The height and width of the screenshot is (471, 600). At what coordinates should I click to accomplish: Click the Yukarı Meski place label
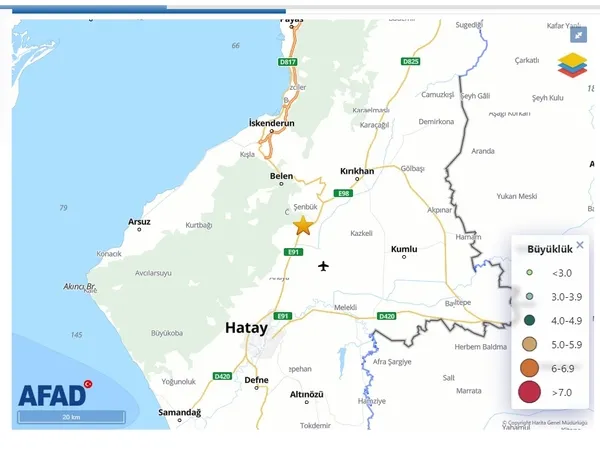point(517,196)
